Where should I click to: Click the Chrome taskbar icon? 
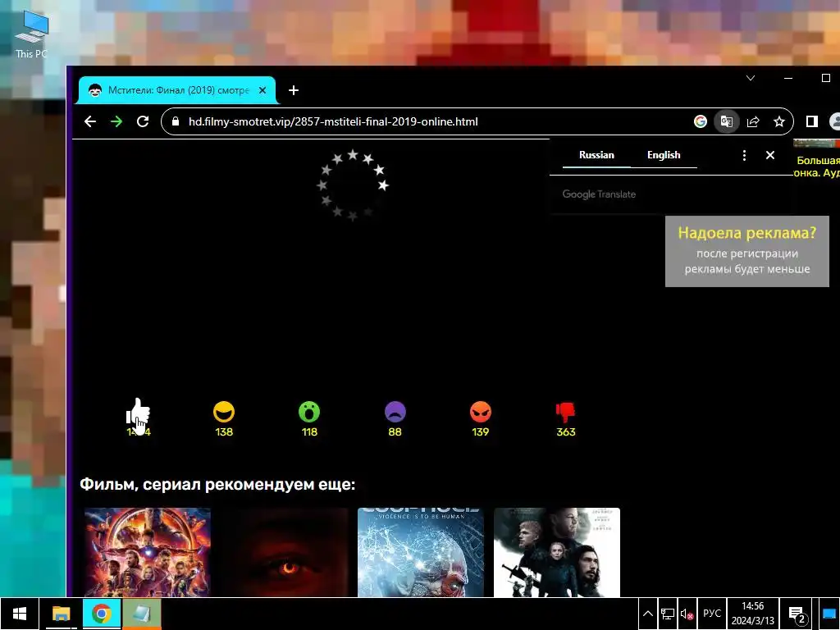[x=101, y=614]
